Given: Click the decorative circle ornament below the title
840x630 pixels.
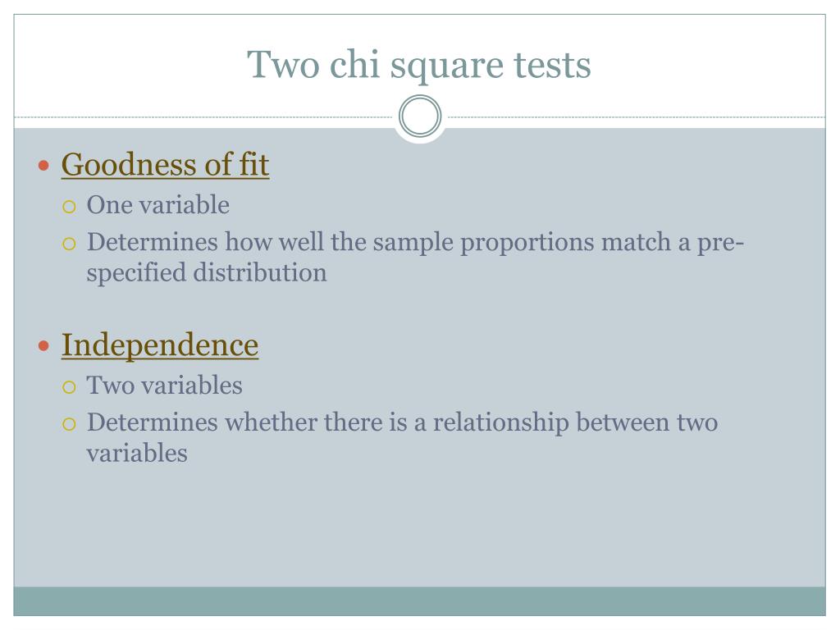Looking at the screenshot, I should (420, 116).
